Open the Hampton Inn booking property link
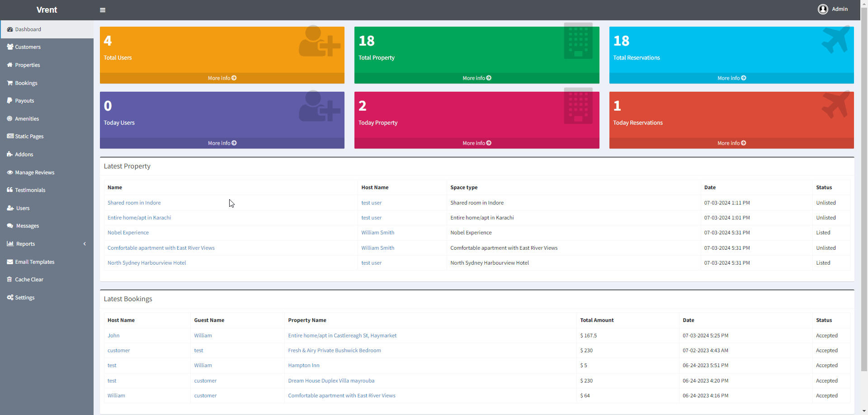The image size is (868, 415). (x=304, y=365)
